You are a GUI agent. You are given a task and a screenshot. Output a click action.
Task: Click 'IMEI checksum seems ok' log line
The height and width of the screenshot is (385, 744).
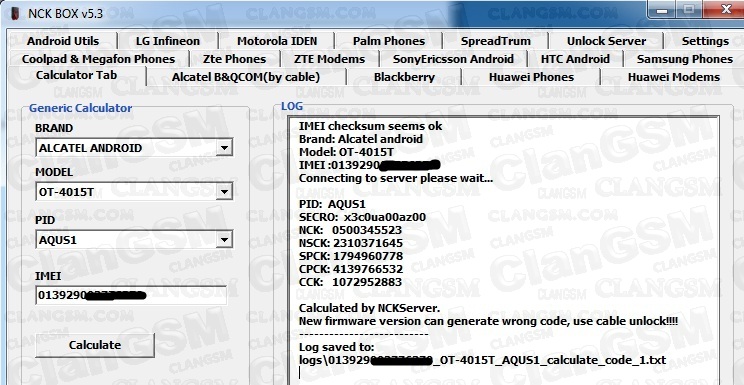click(371, 126)
